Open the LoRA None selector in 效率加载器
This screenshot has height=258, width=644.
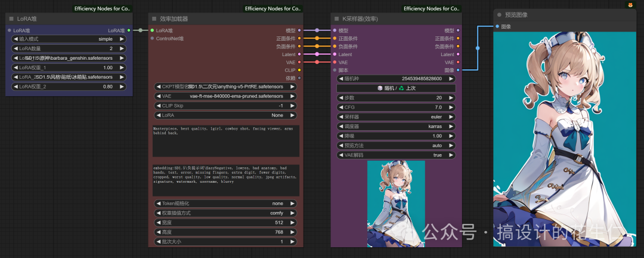pyautogui.click(x=225, y=115)
